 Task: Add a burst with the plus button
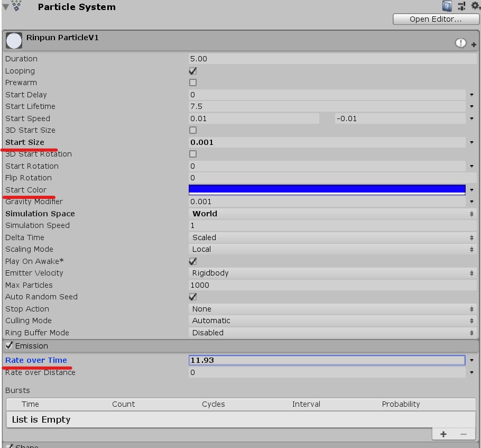(443, 434)
